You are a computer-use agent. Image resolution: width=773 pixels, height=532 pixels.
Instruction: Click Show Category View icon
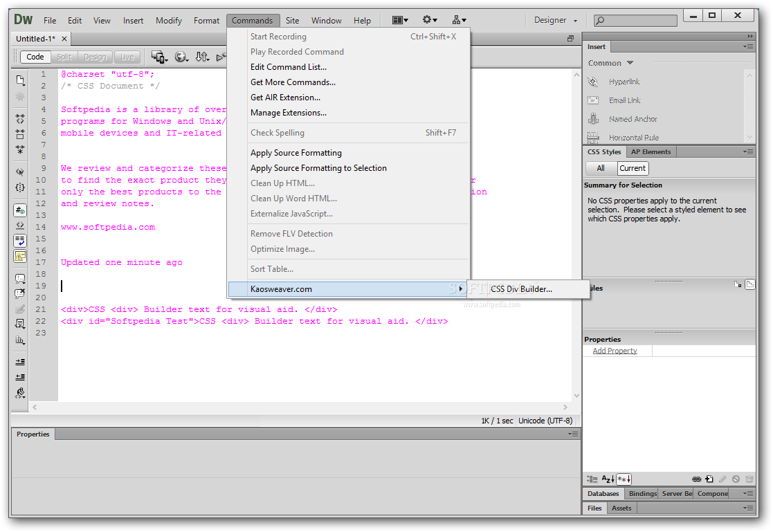pyautogui.click(x=592, y=479)
